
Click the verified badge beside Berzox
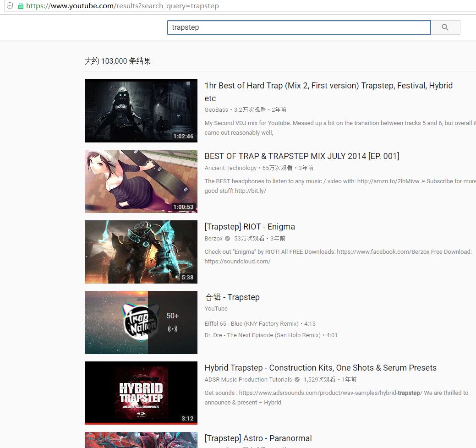(x=228, y=239)
